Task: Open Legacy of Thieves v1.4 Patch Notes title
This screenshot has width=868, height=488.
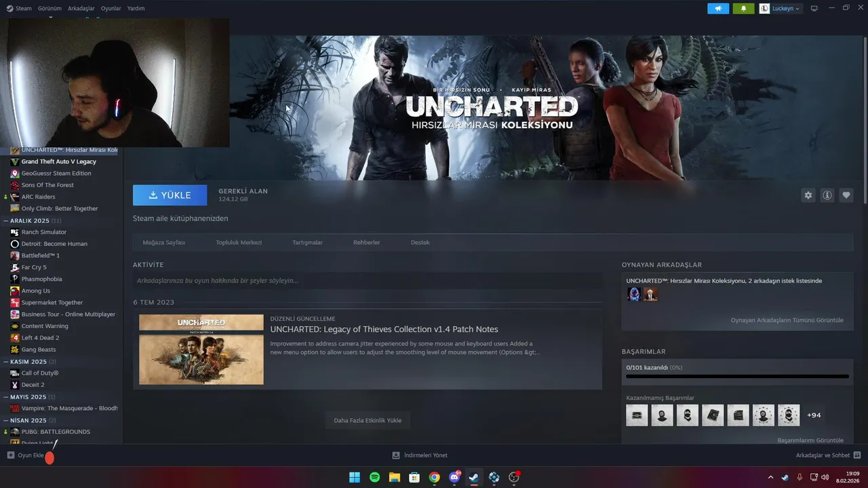Action: coord(384,329)
